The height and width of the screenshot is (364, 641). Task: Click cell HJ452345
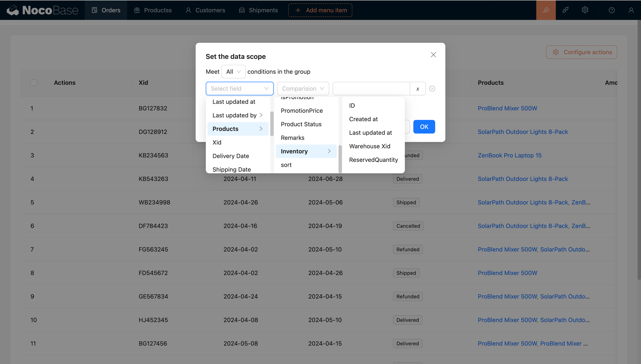pos(153,320)
